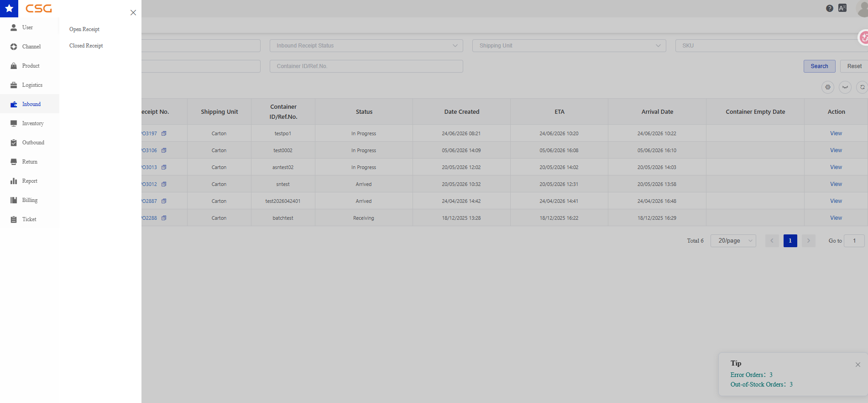This screenshot has height=403, width=868.
Task: Click the Logistics sidebar icon
Action: (x=14, y=85)
